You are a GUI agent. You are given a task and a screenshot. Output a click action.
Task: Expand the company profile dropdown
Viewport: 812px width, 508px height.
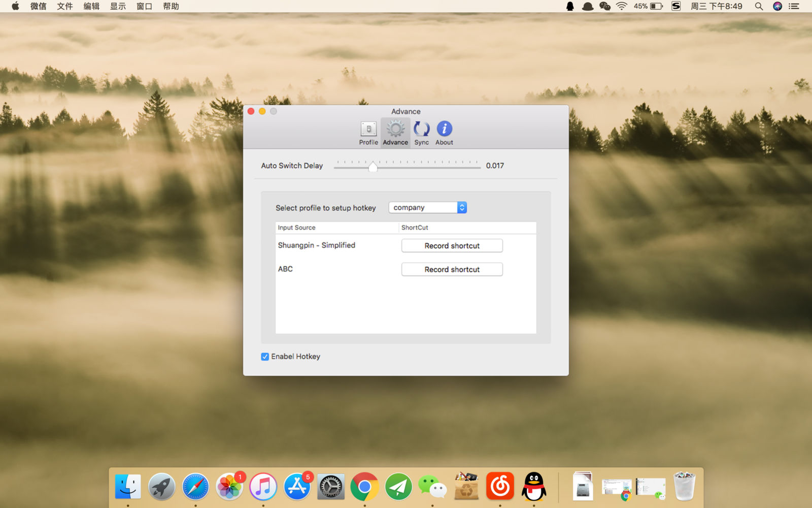pos(428,207)
